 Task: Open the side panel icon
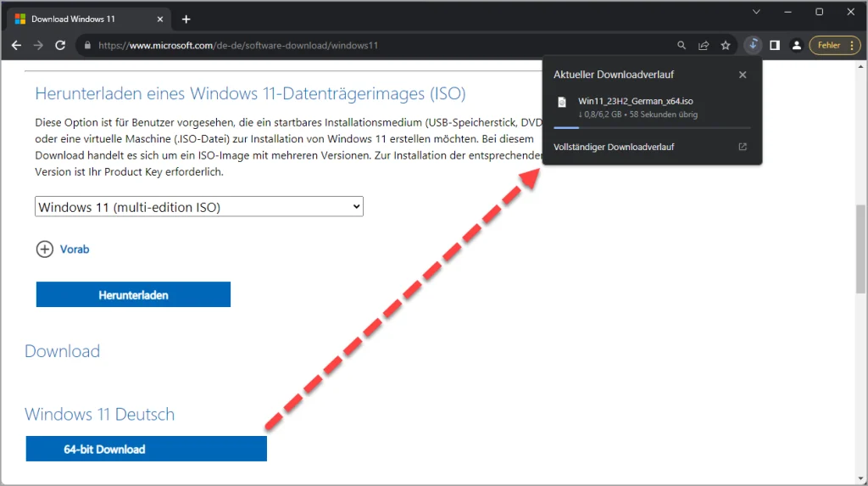click(775, 46)
